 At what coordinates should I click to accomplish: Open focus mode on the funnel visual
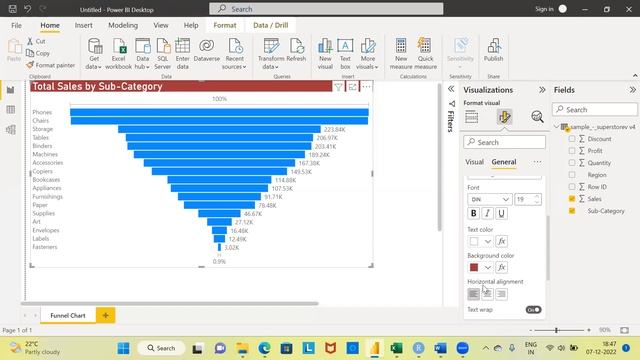[x=352, y=87]
